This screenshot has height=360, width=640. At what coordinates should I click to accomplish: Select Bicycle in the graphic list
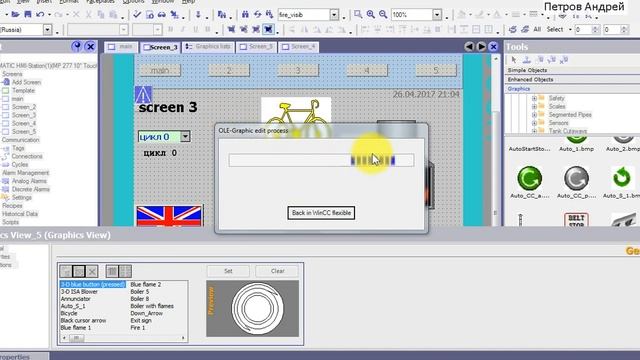(69, 313)
